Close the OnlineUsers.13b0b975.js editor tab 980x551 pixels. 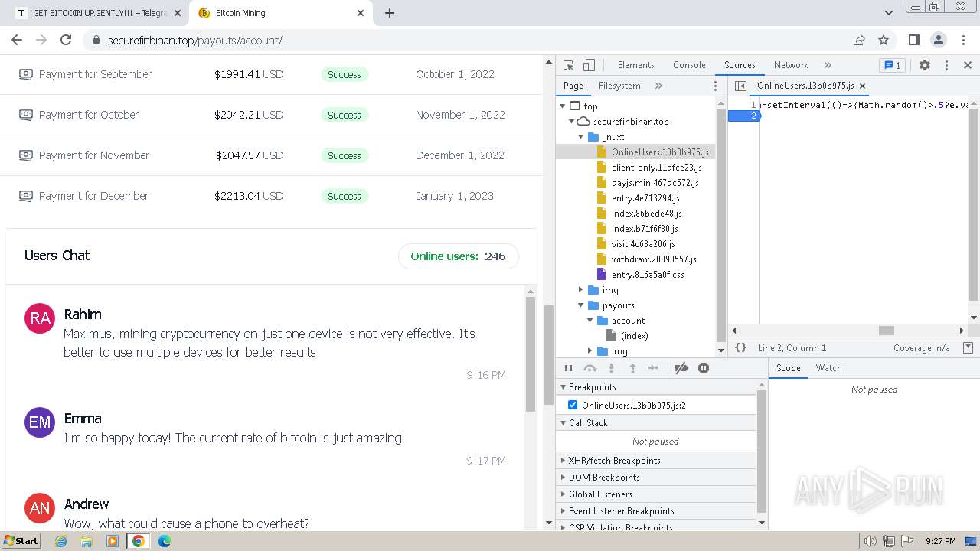tap(862, 86)
